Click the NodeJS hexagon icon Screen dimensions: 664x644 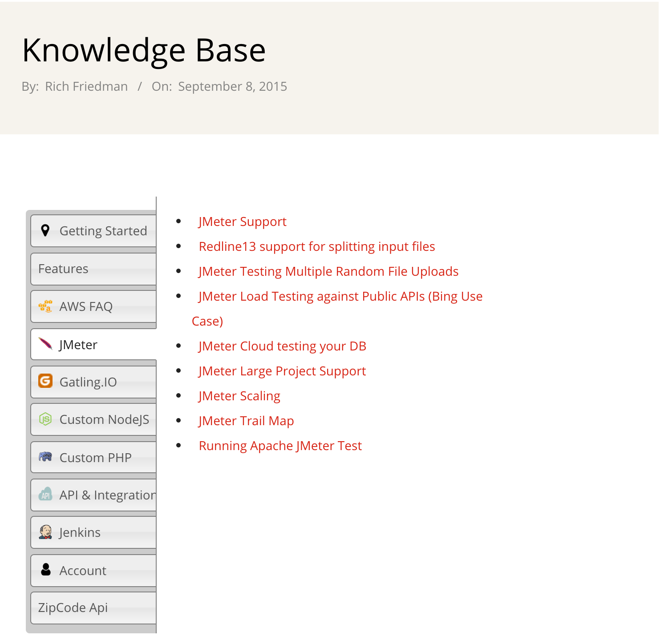45,419
